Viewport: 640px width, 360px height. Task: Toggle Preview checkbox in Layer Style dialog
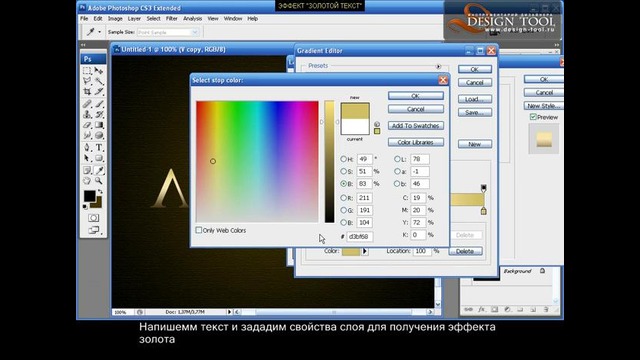click(533, 117)
